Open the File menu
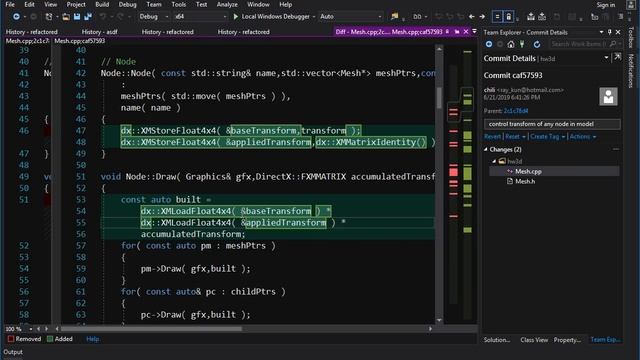 (10, 4)
